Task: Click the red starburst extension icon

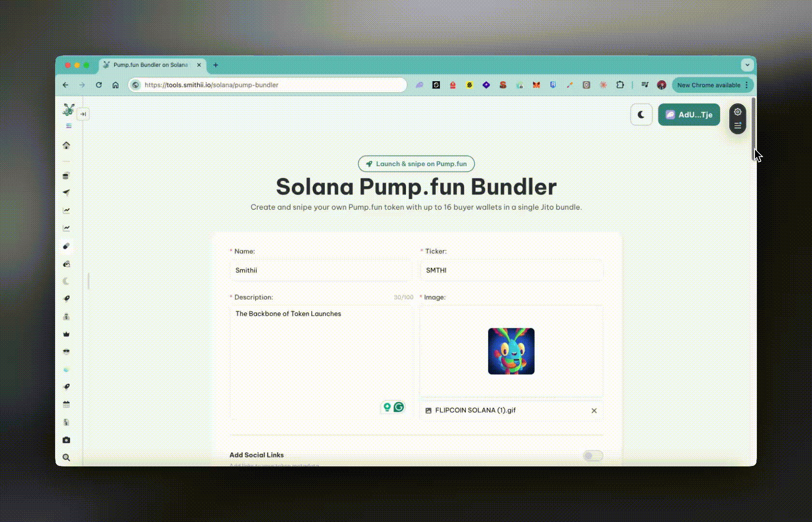Action: pos(603,85)
